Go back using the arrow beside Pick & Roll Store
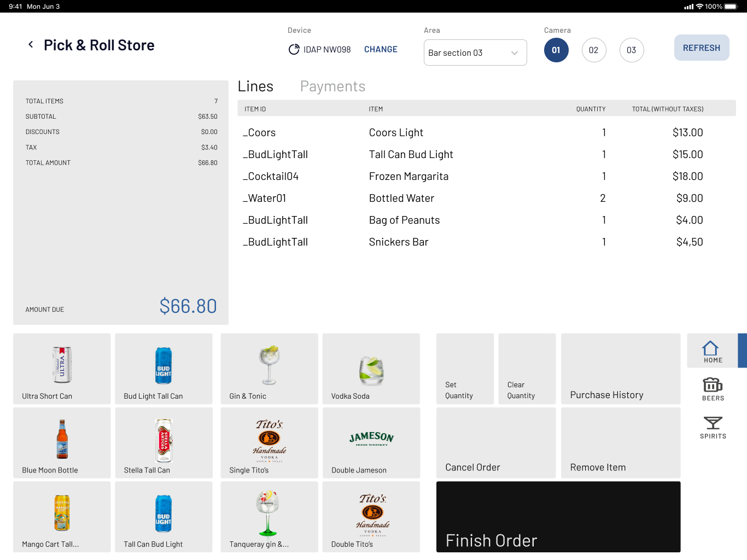 click(x=31, y=45)
